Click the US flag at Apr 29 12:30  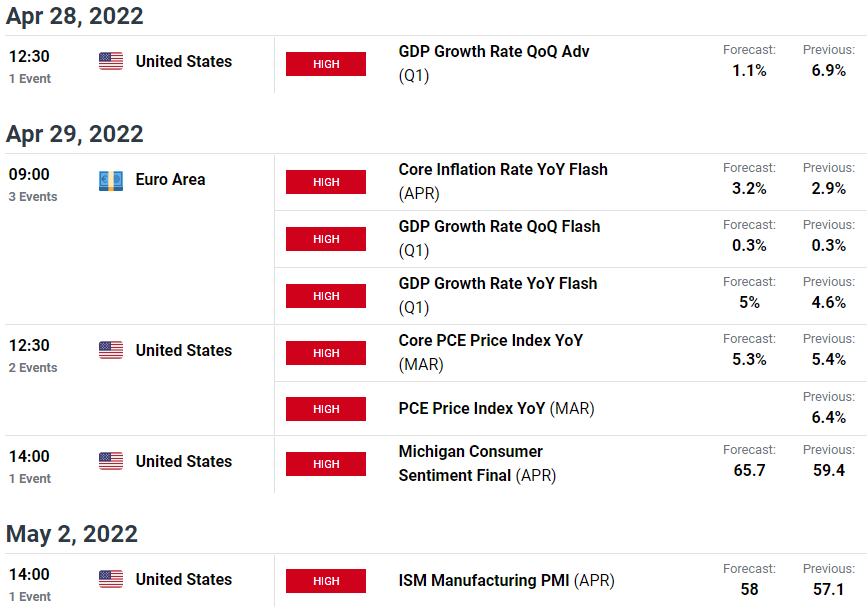click(x=111, y=350)
